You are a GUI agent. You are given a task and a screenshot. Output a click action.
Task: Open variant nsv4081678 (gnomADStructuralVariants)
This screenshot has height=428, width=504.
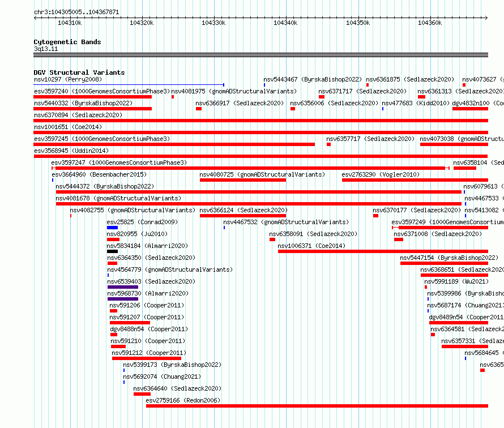coord(118,198)
